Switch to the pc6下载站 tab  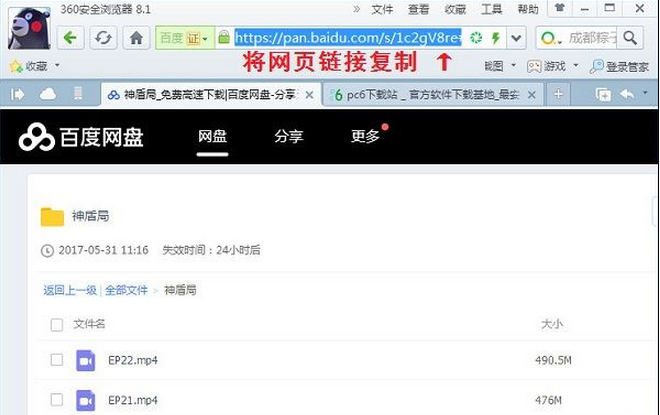pos(432,95)
